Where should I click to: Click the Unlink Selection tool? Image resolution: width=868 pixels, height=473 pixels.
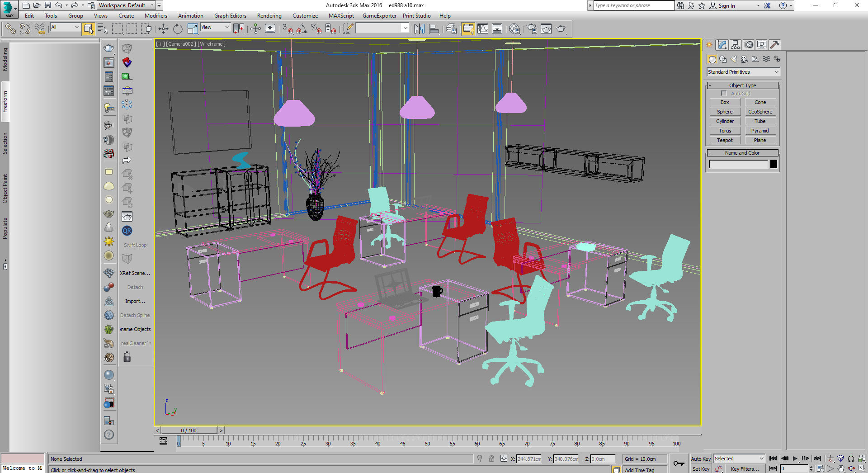[25, 29]
